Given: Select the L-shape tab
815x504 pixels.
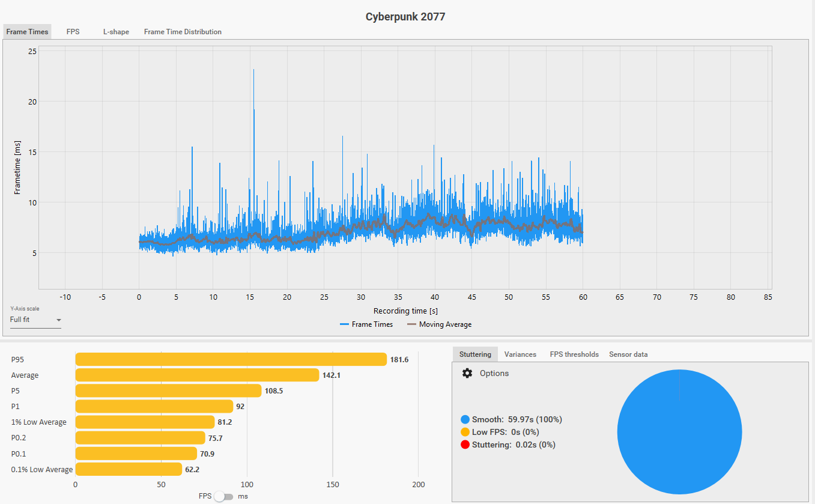Looking at the screenshot, I should coord(116,32).
